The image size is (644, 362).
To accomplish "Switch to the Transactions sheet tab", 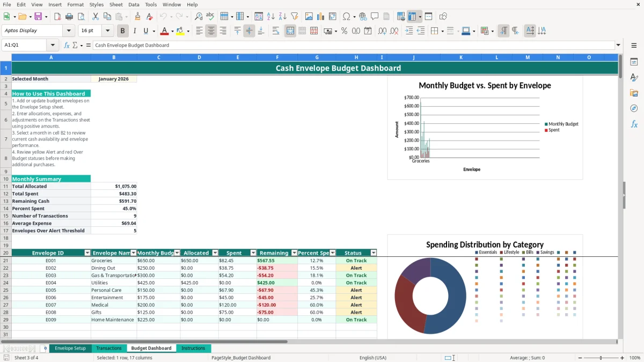I will [x=109, y=348].
